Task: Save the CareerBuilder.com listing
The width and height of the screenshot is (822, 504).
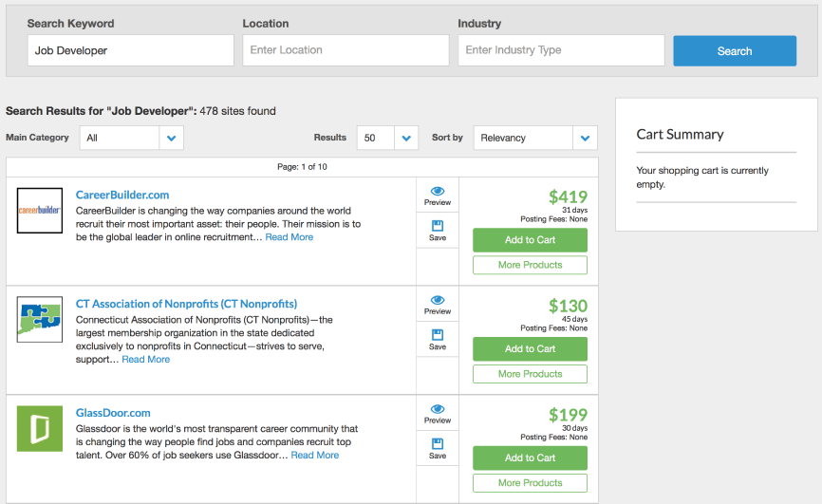Action: (x=438, y=231)
